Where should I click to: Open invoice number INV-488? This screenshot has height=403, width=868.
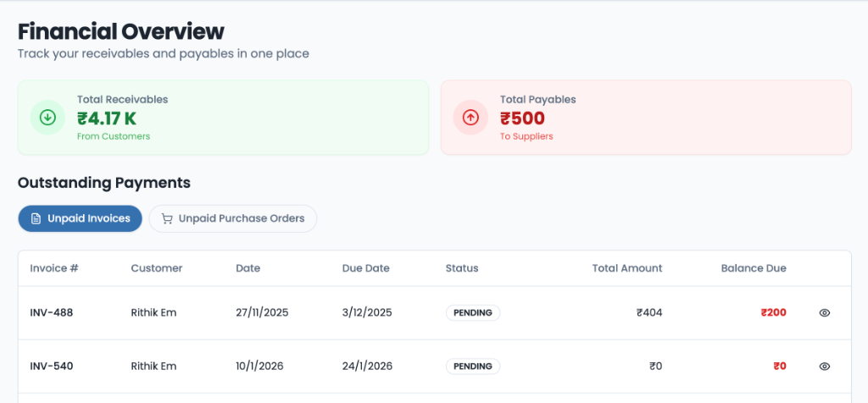pyautogui.click(x=52, y=312)
